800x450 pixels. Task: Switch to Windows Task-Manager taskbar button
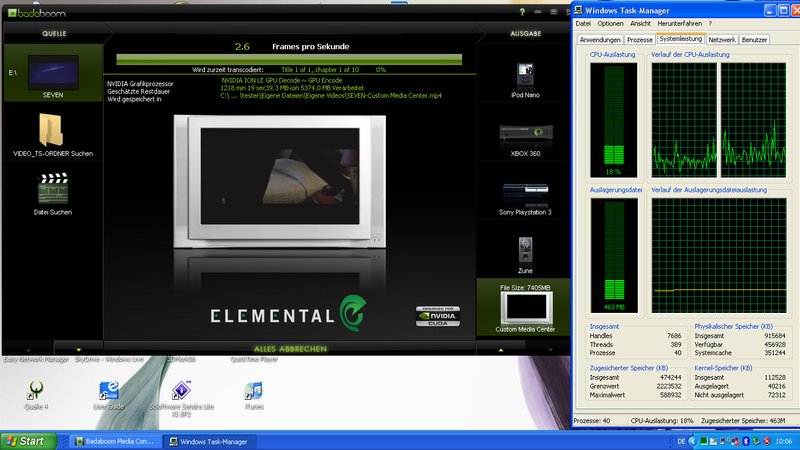210,441
